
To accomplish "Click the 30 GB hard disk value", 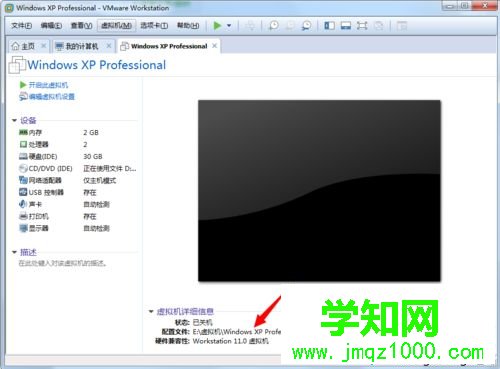I will (93, 156).
